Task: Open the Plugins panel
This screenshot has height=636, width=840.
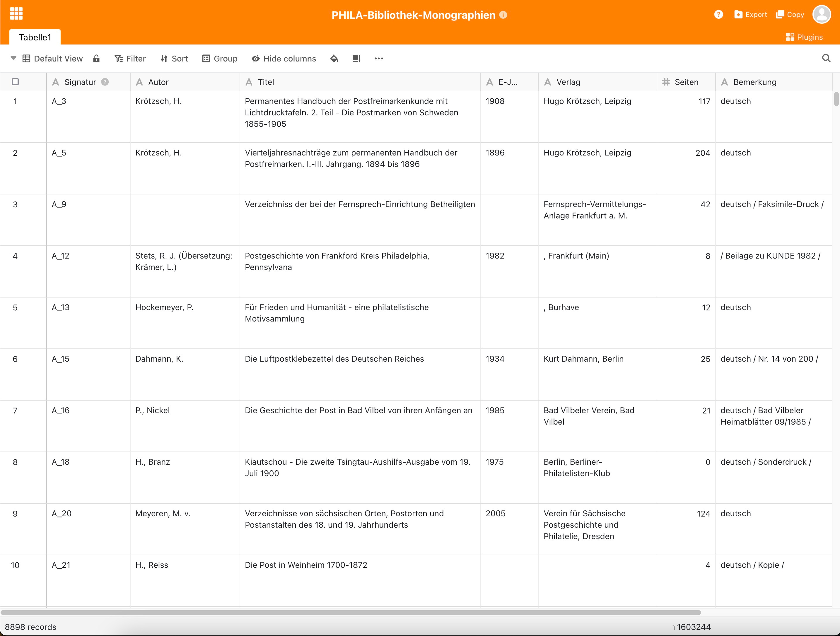Action: [804, 37]
